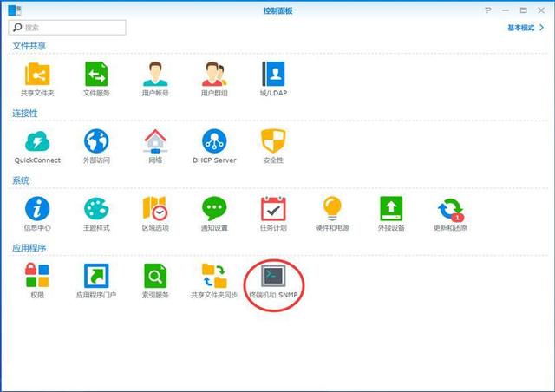Click the help question mark button

488,10
